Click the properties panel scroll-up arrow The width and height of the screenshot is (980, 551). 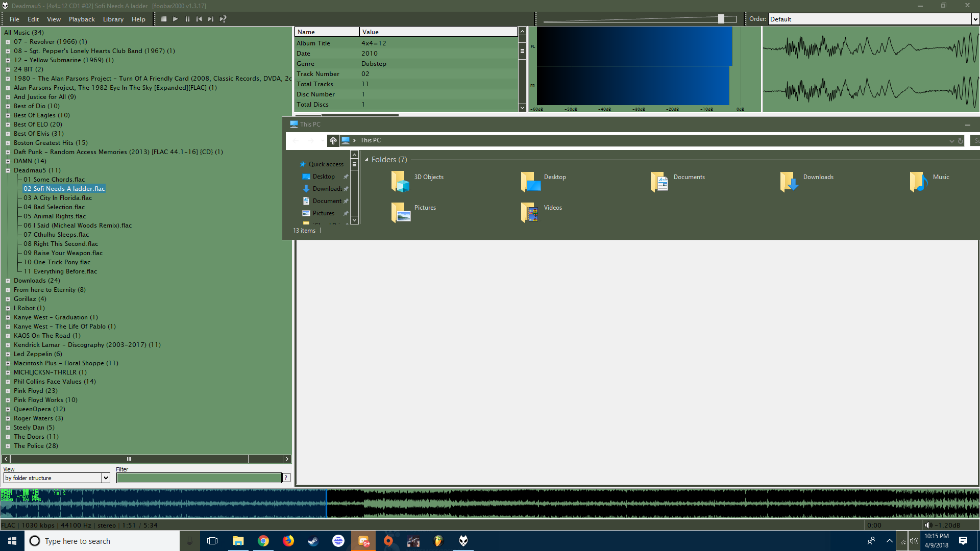[x=522, y=32]
